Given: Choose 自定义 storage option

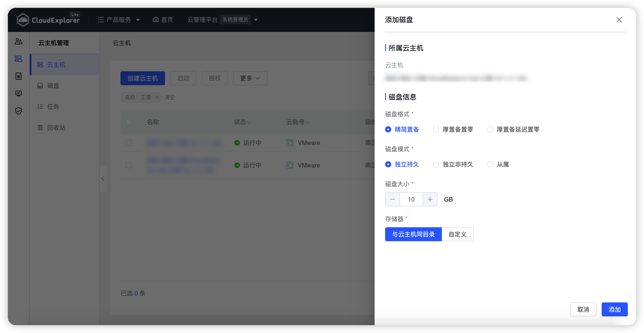Looking at the screenshot, I should (458, 234).
